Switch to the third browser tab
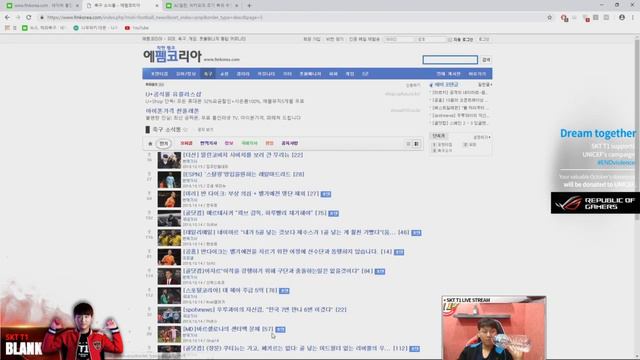Screen dimensions: 640x360 coord(202,6)
